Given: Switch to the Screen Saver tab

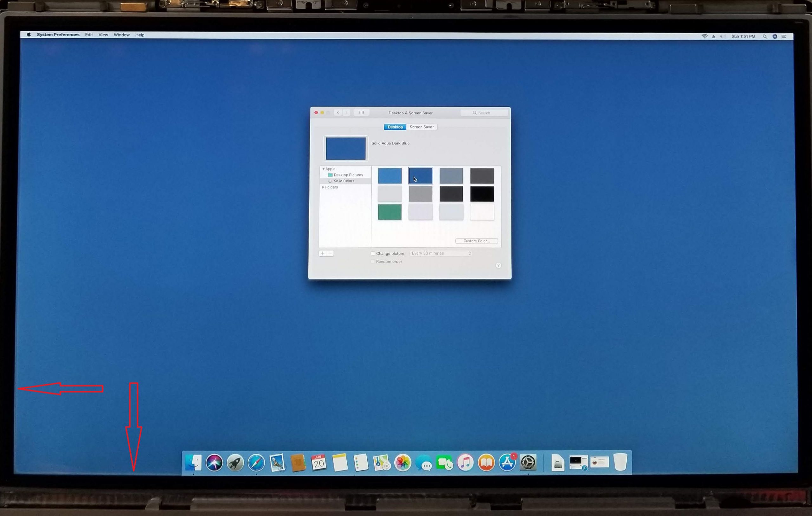Looking at the screenshot, I should (x=422, y=127).
